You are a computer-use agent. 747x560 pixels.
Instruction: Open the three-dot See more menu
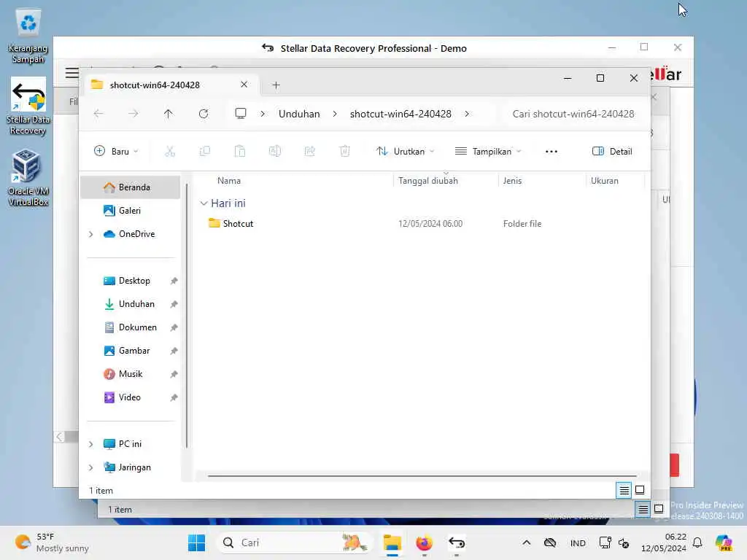[x=551, y=152]
